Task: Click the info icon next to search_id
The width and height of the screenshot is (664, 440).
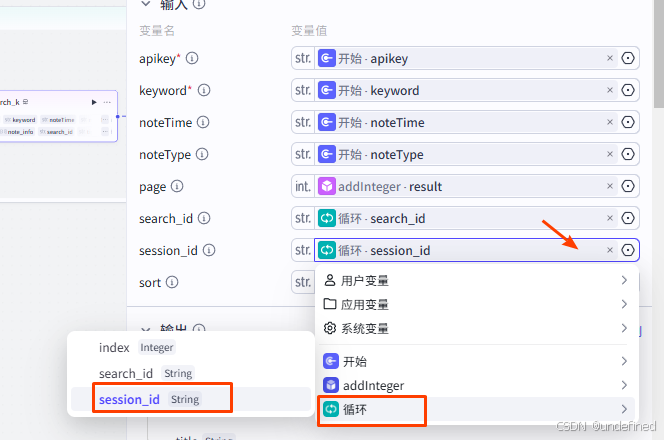Action: pos(204,219)
